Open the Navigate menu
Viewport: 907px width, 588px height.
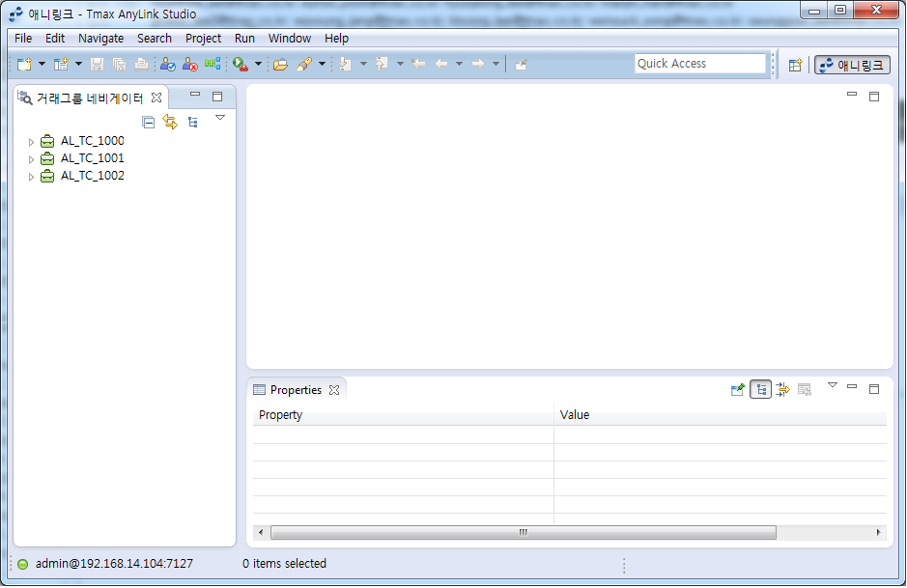point(100,39)
